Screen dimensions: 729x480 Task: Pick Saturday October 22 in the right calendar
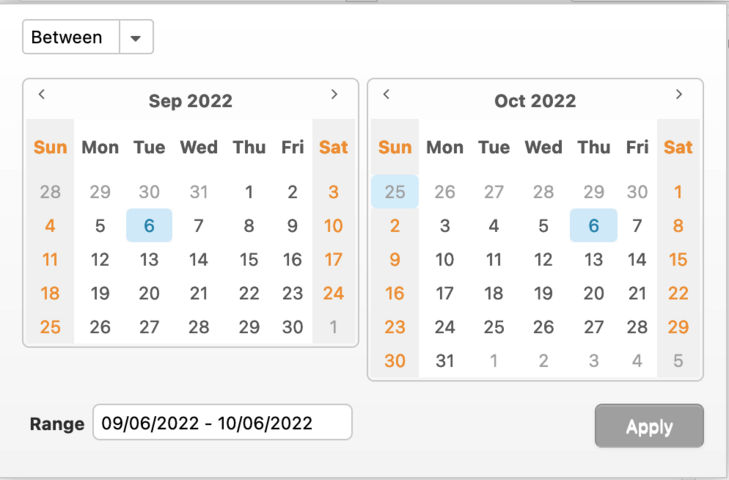coord(678,294)
